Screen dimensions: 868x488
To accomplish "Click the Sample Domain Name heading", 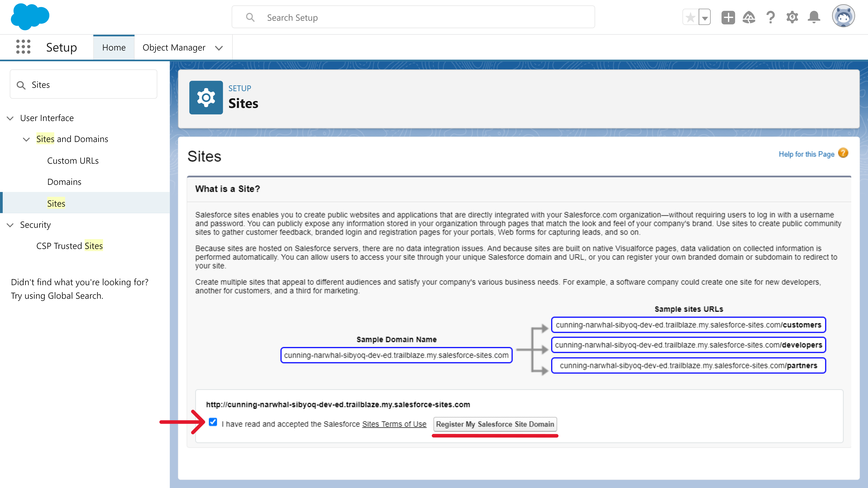I will point(397,339).
